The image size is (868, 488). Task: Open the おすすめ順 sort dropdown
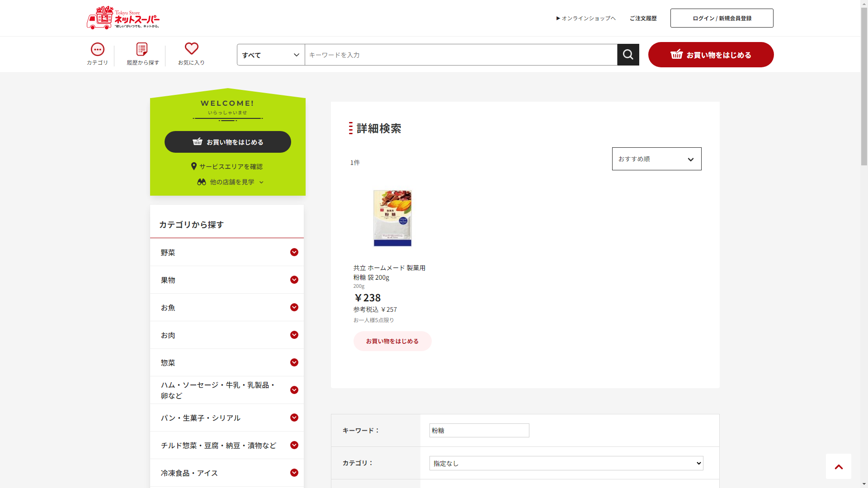tap(656, 159)
